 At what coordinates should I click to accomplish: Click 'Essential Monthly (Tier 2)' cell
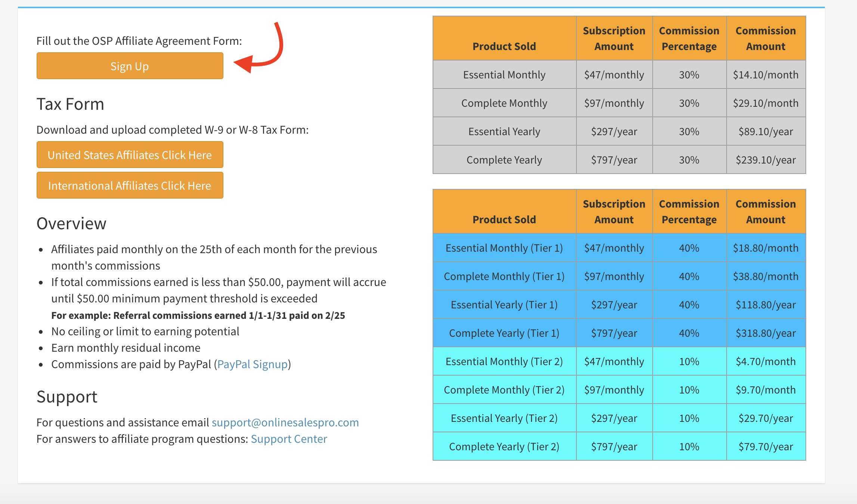coord(504,361)
